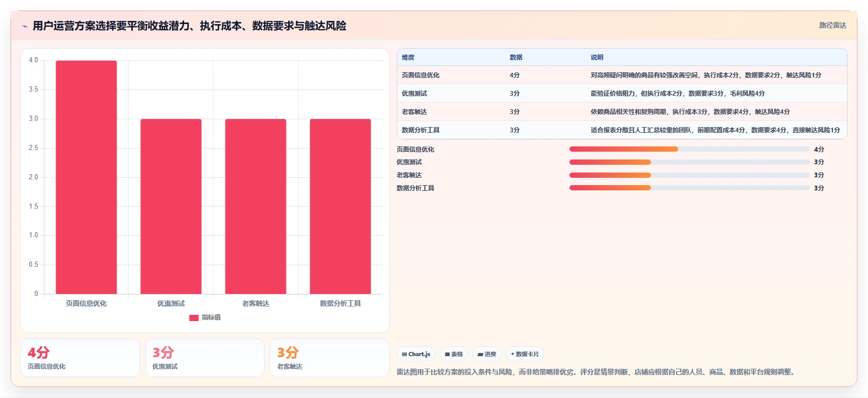Click the 进度 tag chip
The width and height of the screenshot is (868, 398).
click(x=487, y=354)
